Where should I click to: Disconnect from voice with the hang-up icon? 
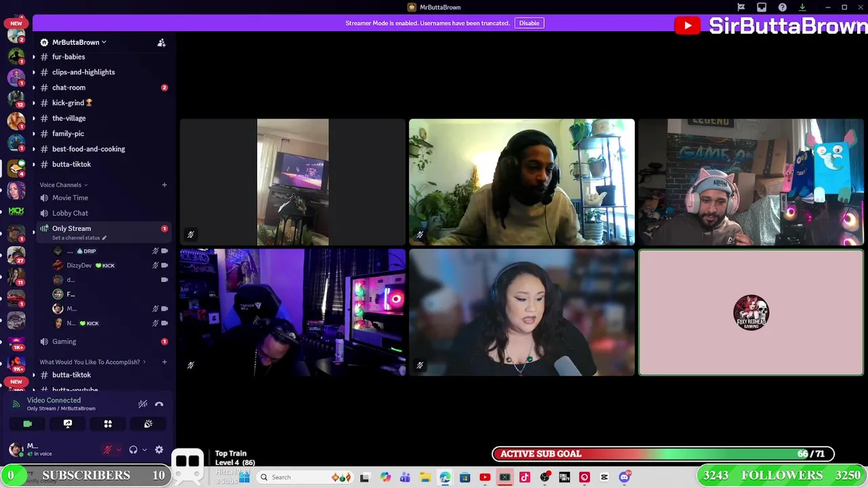click(159, 404)
